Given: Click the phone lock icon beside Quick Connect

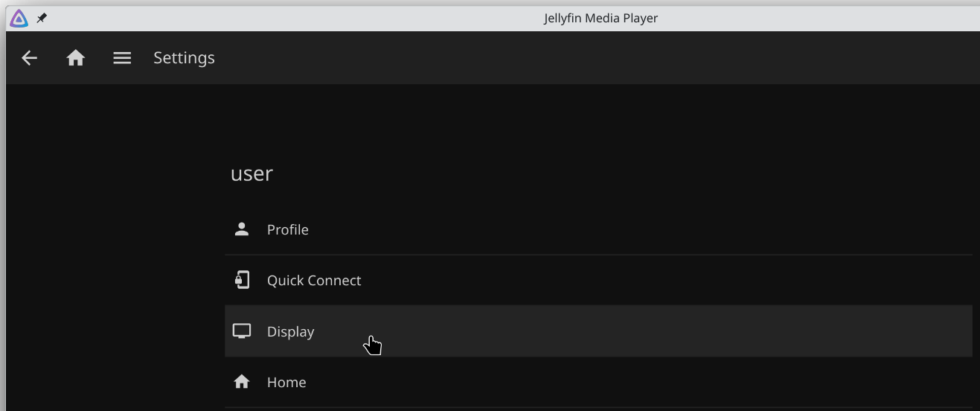Looking at the screenshot, I should 242,280.
